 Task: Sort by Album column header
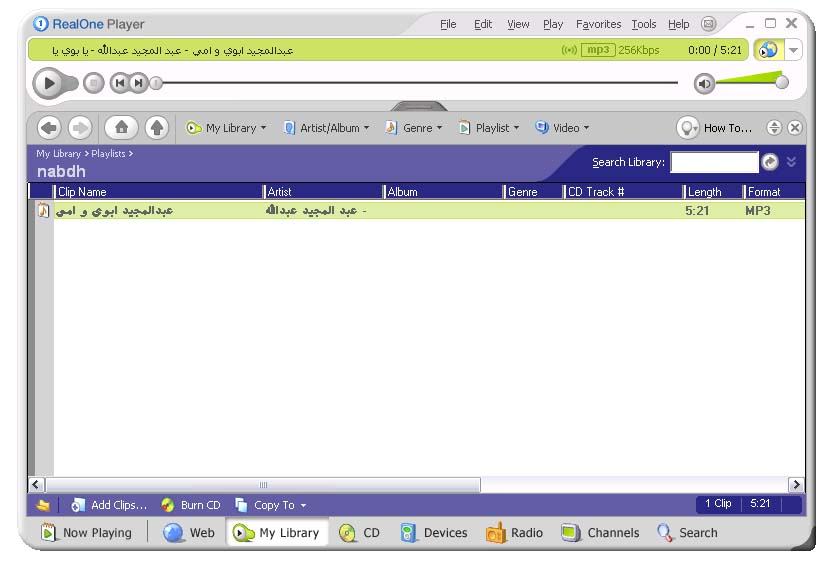pyautogui.click(x=443, y=192)
